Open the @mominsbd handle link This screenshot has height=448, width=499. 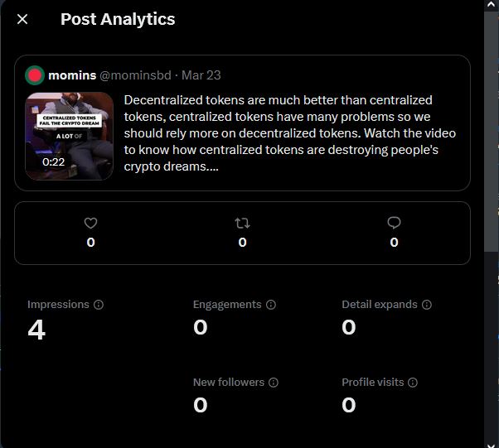136,75
